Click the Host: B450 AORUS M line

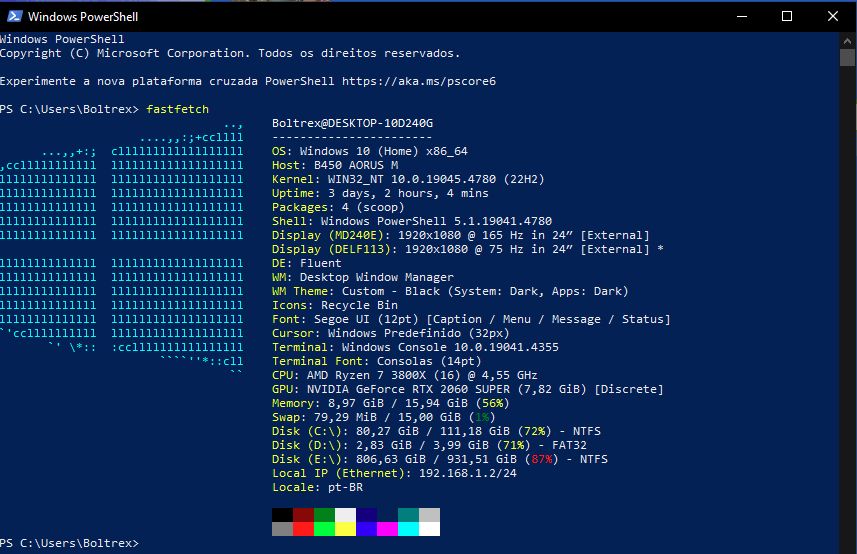[335, 166]
